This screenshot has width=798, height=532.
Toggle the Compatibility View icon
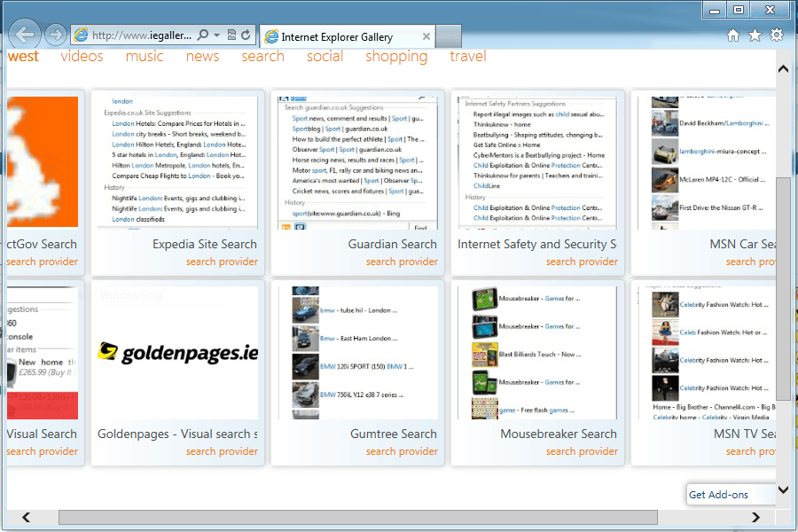click(x=231, y=35)
